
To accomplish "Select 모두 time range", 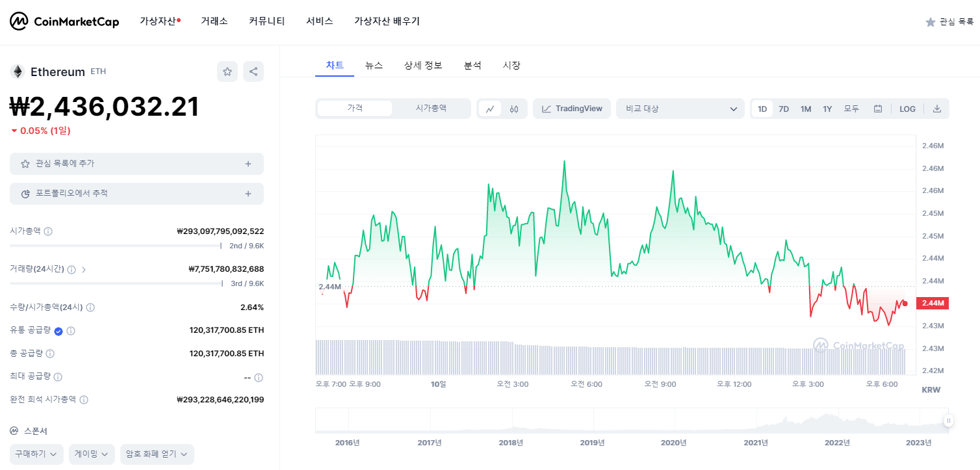I will [x=851, y=109].
